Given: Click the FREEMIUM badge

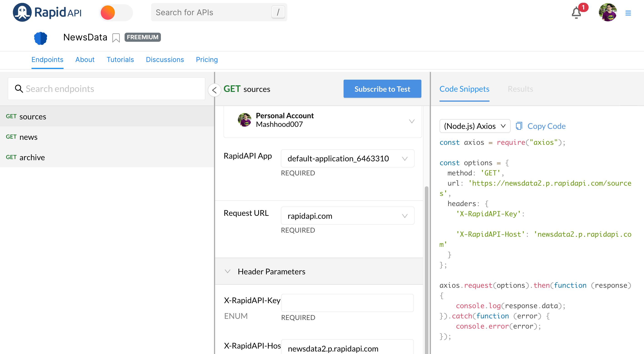Looking at the screenshot, I should point(143,37).
